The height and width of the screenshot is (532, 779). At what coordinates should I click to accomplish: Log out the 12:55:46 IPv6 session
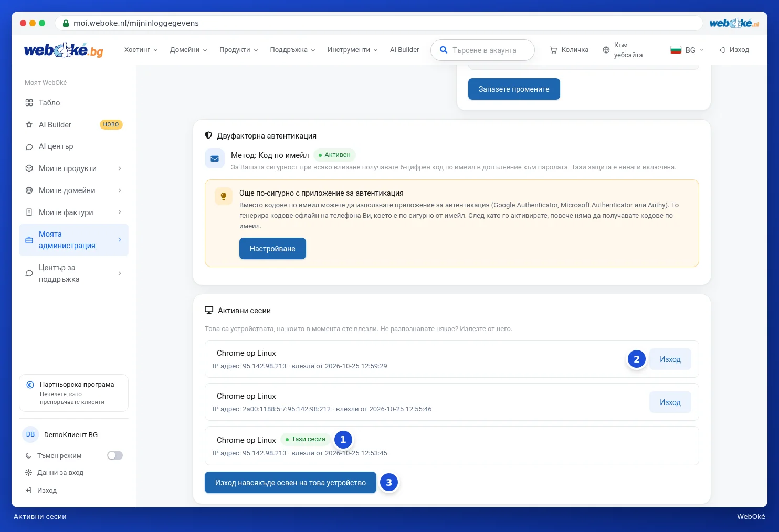(x=670, y=402)
